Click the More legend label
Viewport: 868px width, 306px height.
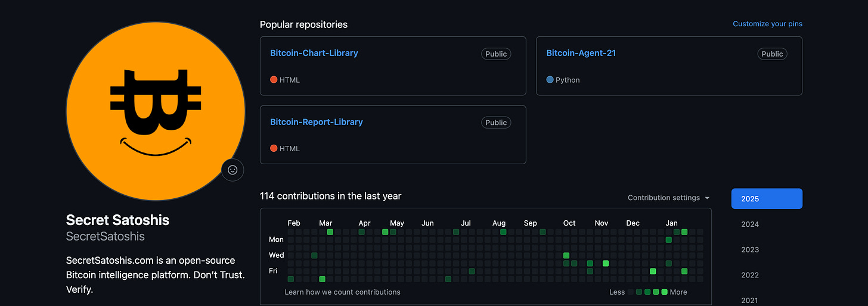pos(678,292)
